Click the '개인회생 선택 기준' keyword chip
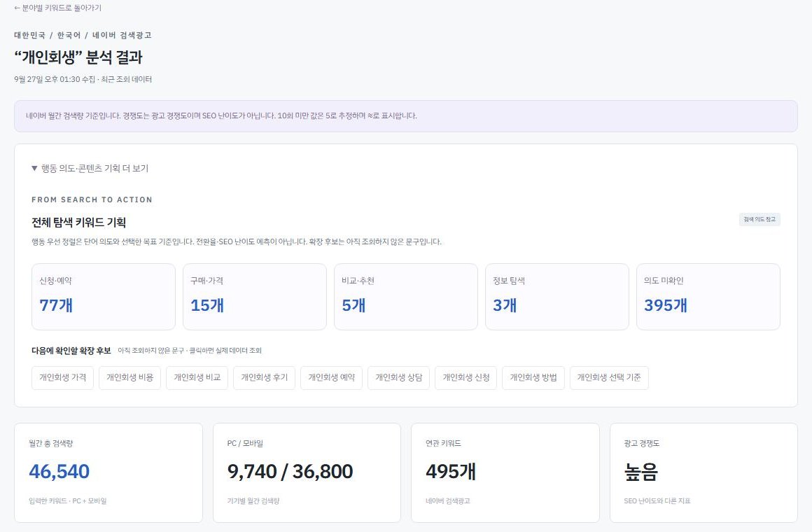812x532 pixels. [609, 377]
